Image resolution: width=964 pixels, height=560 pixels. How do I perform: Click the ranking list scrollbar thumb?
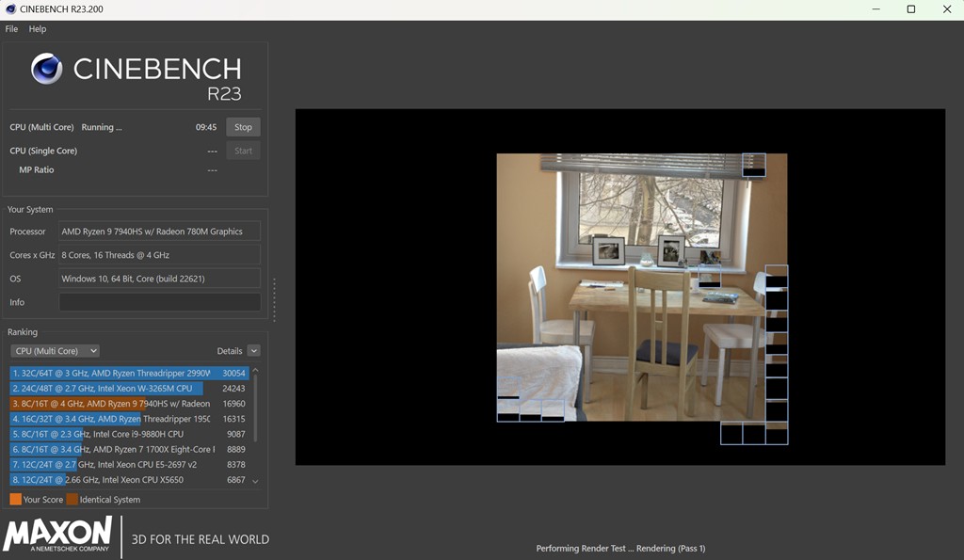(256, 408)
